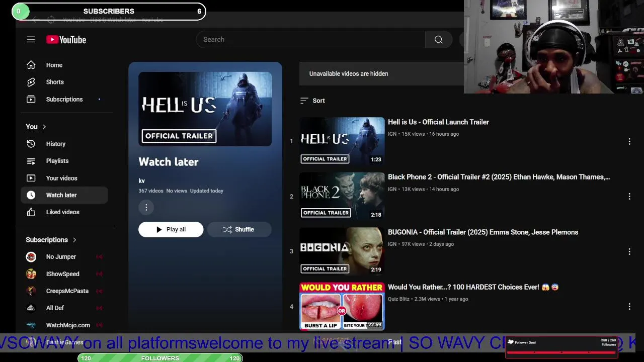Click the Watch later clock icon
This screenshot has height=362, width=644.
(x=31, y=195)
